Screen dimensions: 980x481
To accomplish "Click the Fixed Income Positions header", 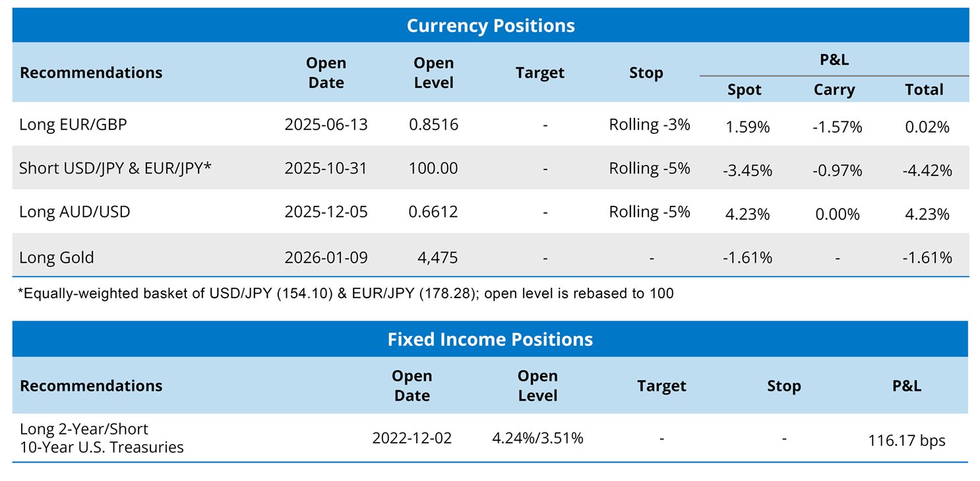I will click(490, 339).
